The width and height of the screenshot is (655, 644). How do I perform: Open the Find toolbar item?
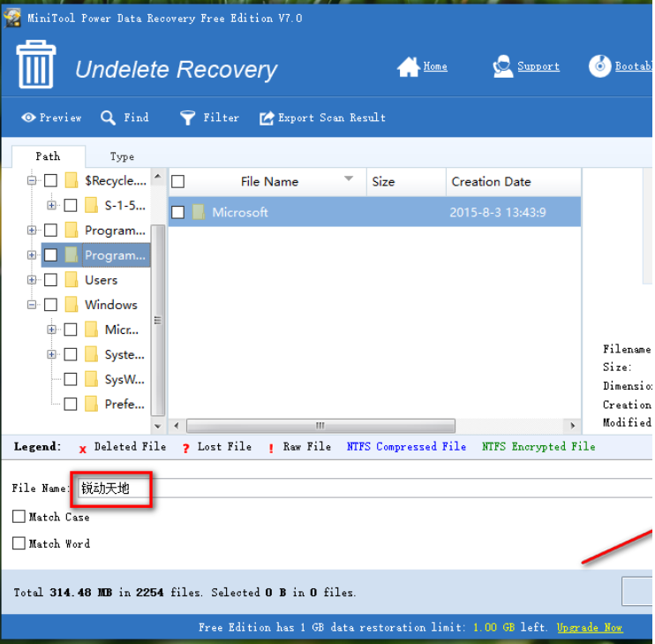[x=124, y=117]
